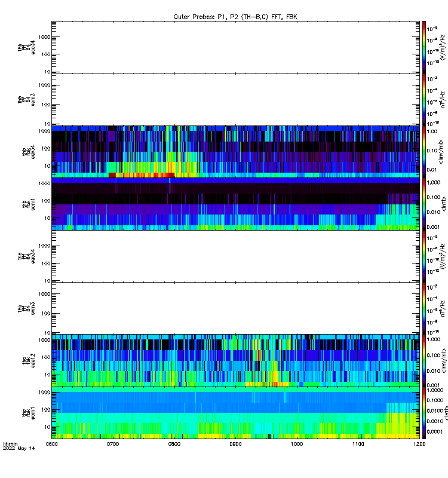Click the thb fbk scm1 panel label
The width and height of the screenshot is (448, 478).
(29, 204)
